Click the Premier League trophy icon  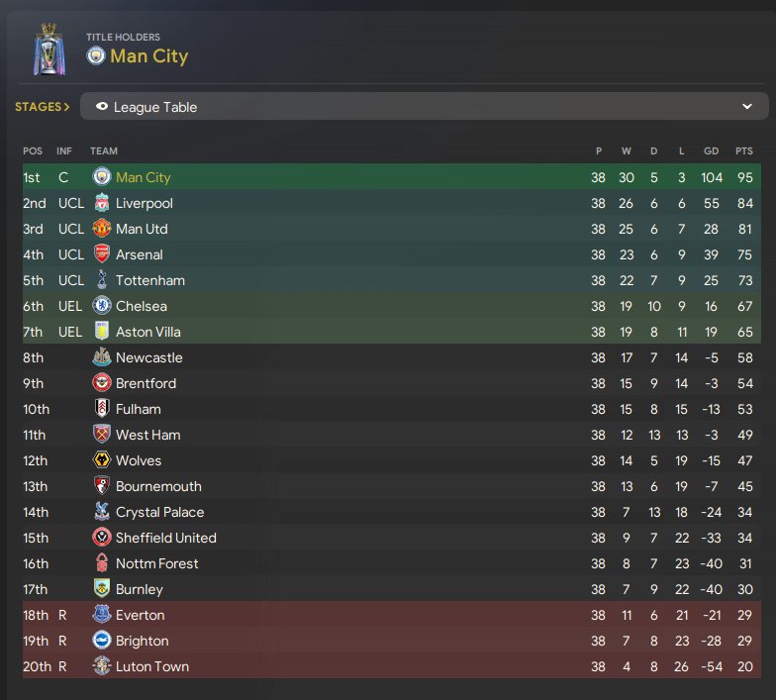tap(49, 50)
